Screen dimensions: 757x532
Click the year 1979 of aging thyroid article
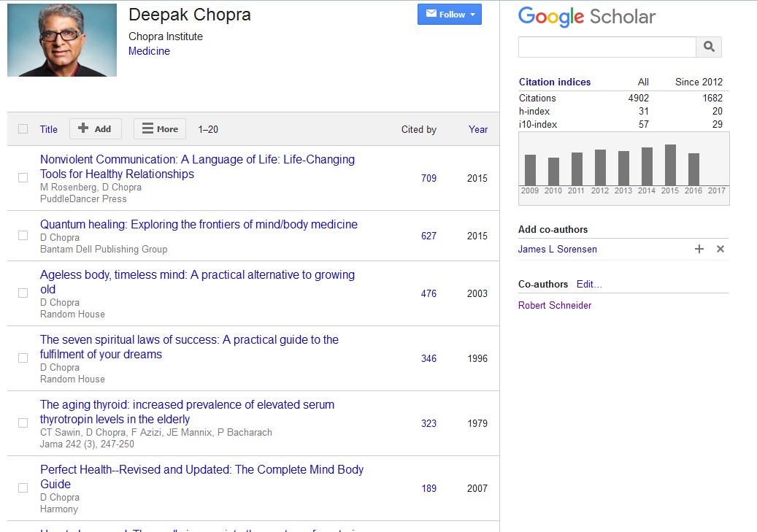point(477,423)
